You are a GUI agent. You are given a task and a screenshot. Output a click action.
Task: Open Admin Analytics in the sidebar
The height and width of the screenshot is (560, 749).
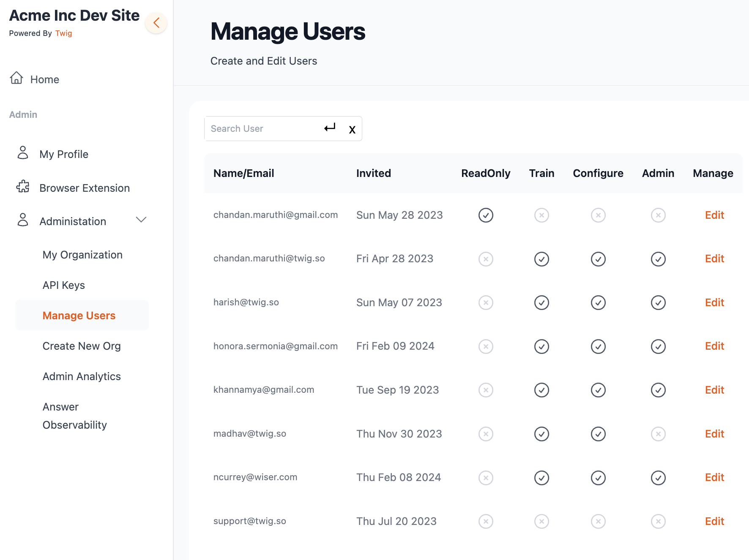[82, 377]
